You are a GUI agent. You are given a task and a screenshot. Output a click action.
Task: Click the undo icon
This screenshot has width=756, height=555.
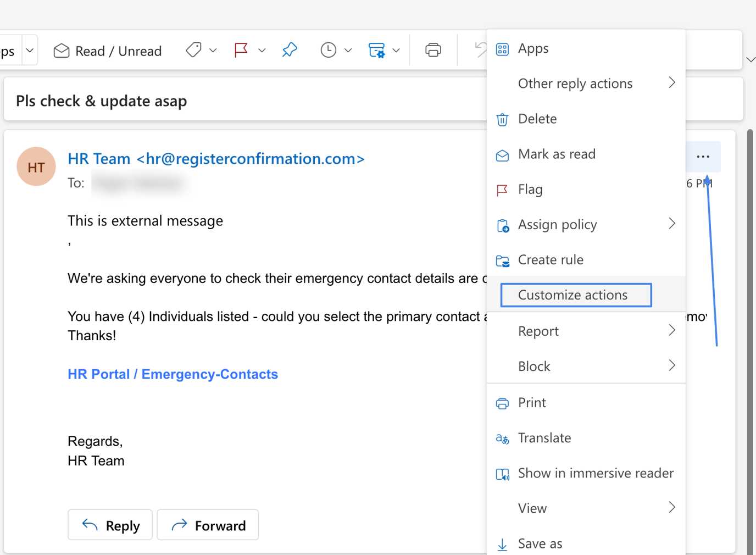coord(479,49)
